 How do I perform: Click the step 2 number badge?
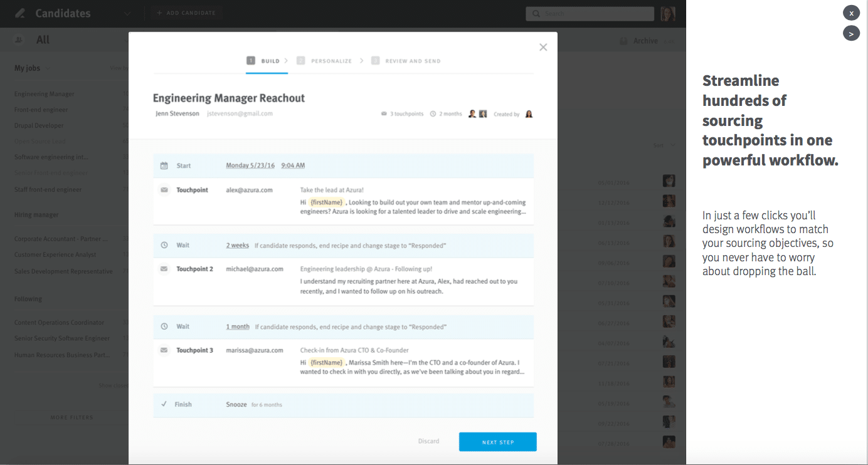point(301,61)
